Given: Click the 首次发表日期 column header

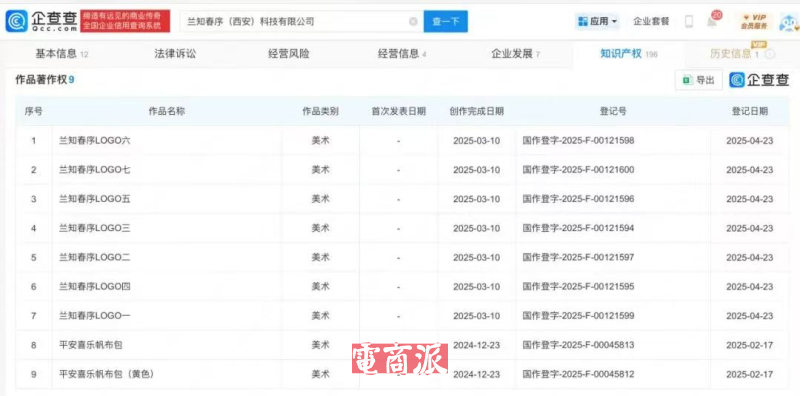Looking at the screenshot, I should pyautogui.click(x=398, y=111).
